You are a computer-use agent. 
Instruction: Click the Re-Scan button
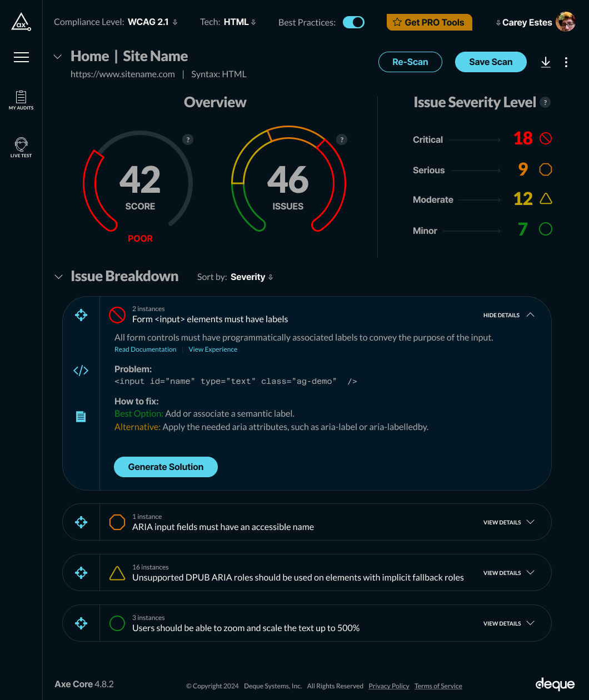pyautogui.click(x=410, y=62)
